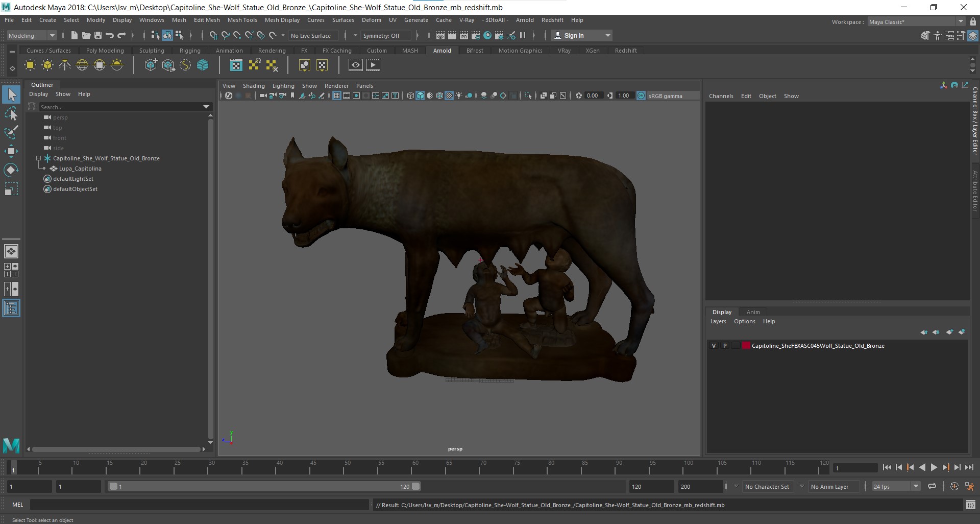Click the Redo arrow icon
The height and width of the screenshot is (524, 980).
click(x=121, y=35)
